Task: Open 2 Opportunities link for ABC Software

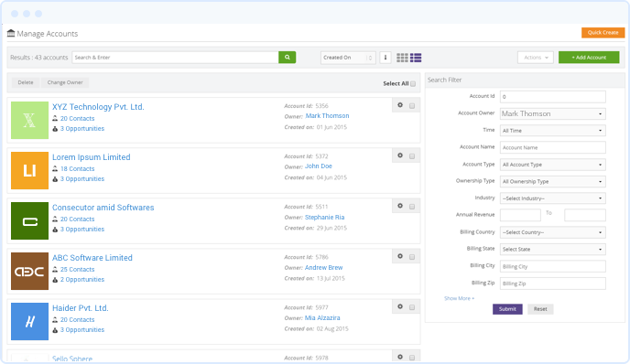Action: [x=82, y=279]
